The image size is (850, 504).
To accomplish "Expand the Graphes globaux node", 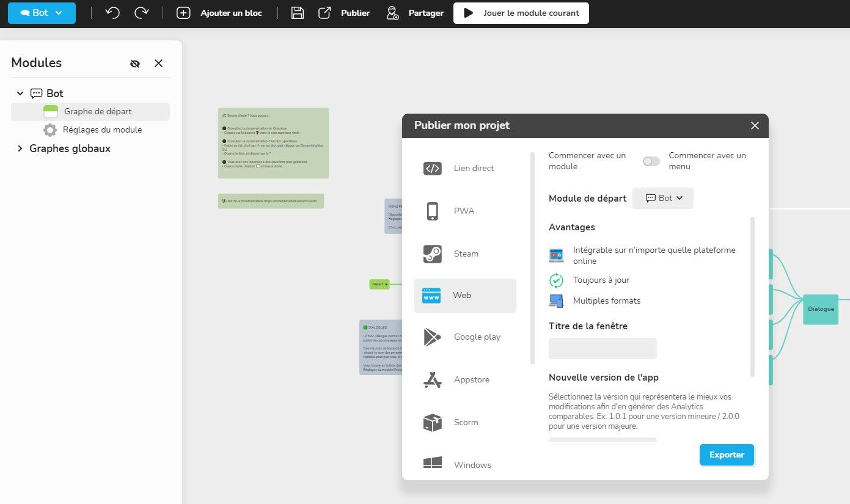I will point(20,148).
